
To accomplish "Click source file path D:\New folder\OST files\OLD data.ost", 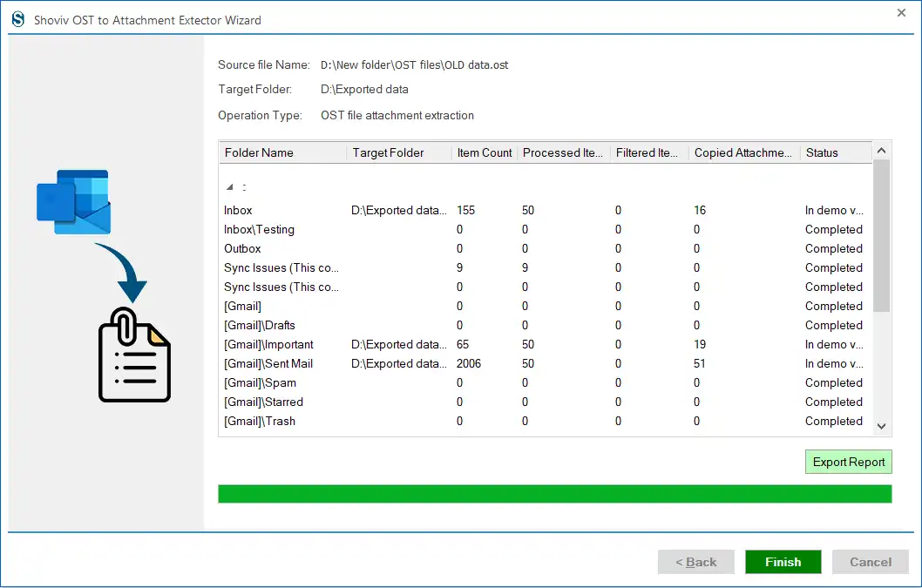I will click(415, 64).
